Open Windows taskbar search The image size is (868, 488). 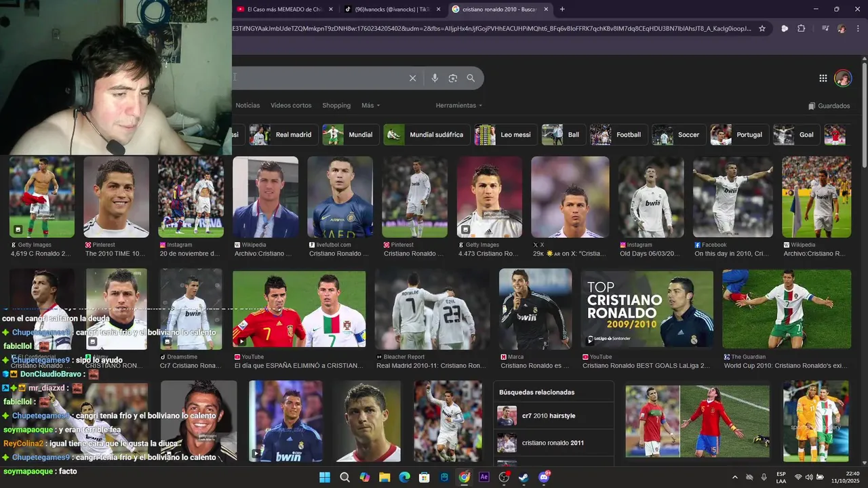click(344, 477)
